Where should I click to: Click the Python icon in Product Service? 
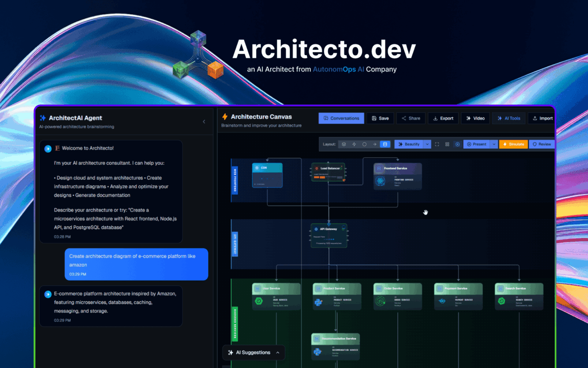[x=319, y=302]
